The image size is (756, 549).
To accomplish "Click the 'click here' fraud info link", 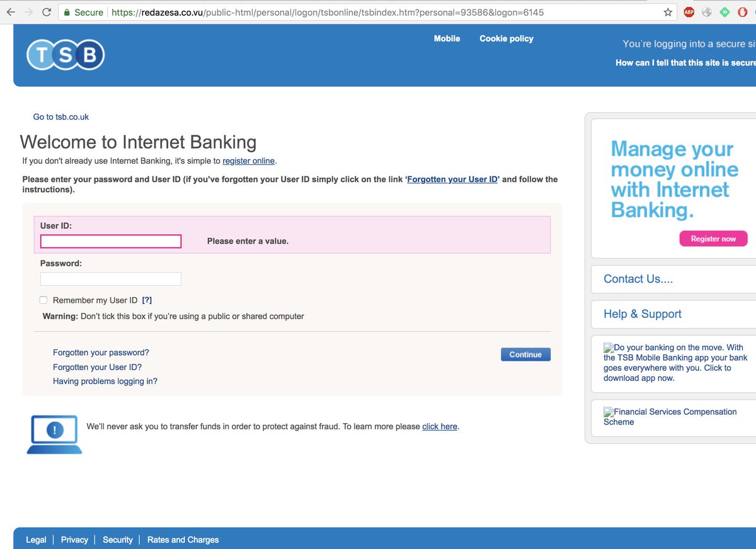I will (440, 426).
